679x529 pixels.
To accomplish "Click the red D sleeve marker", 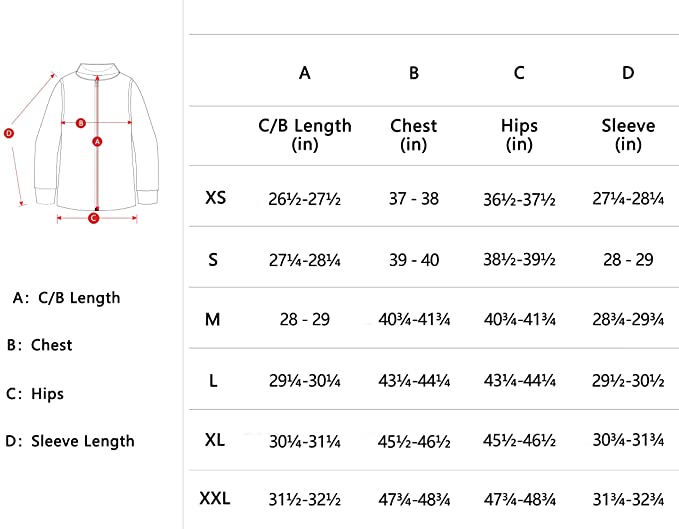I will tap(9, 133).
